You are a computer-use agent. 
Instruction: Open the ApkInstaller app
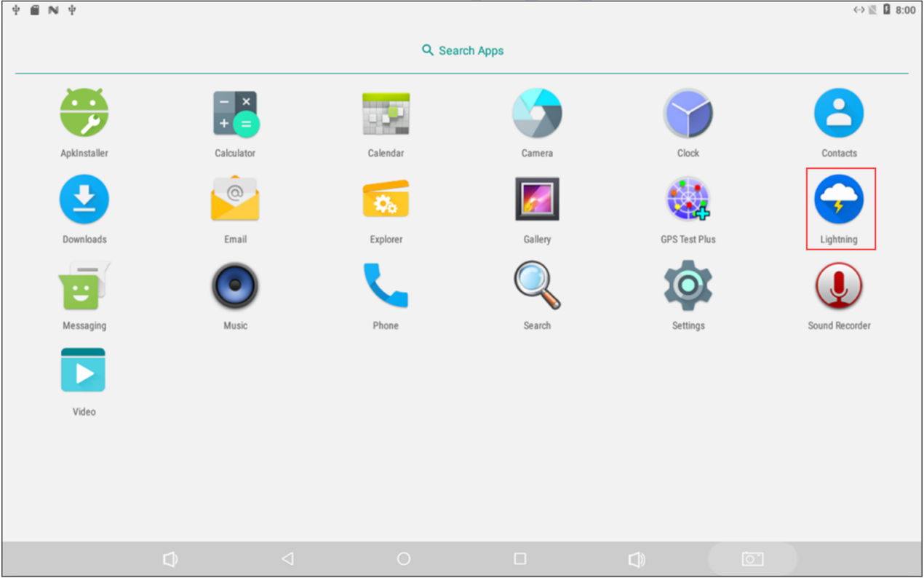[x=84, y=114]
